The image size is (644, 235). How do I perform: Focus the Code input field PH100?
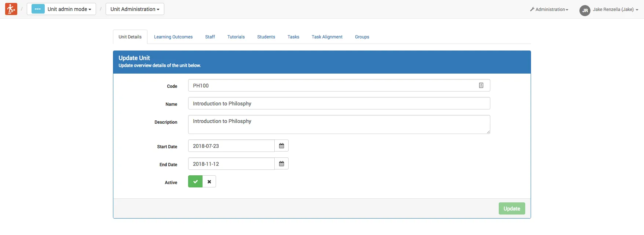339,85
